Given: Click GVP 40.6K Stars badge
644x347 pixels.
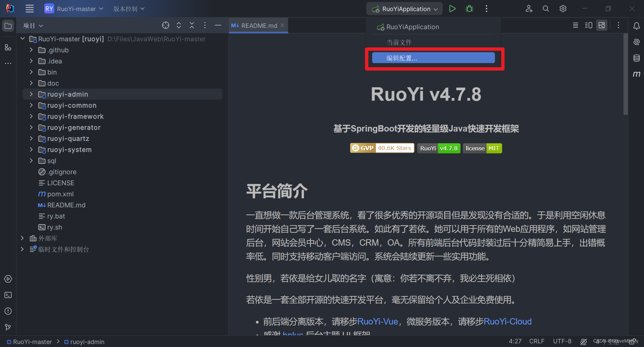Looking at the screenshot, I should [382, 148].
